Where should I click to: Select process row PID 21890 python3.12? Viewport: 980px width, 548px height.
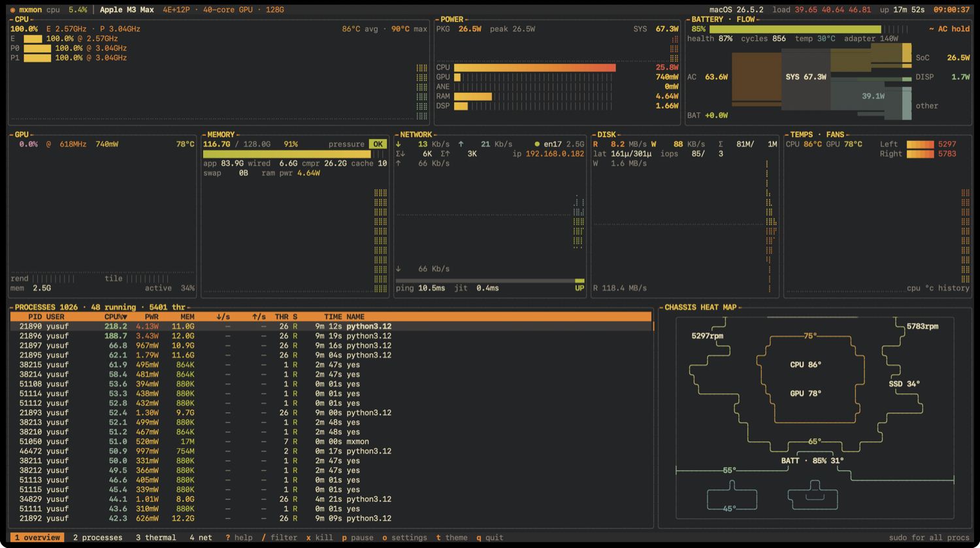(x=331, y=327)
